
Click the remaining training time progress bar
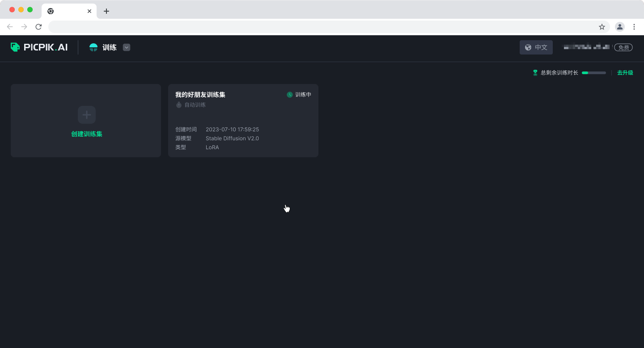click(x=593, y=73)
